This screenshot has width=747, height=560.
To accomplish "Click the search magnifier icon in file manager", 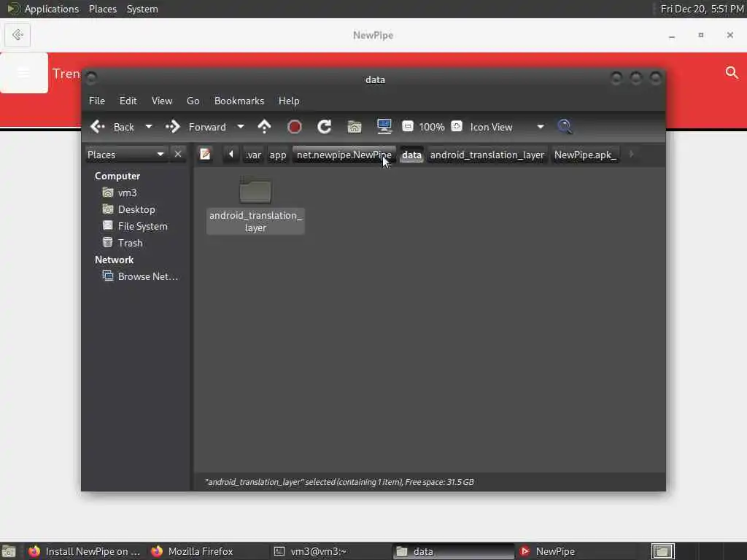I will click(565, 127).
